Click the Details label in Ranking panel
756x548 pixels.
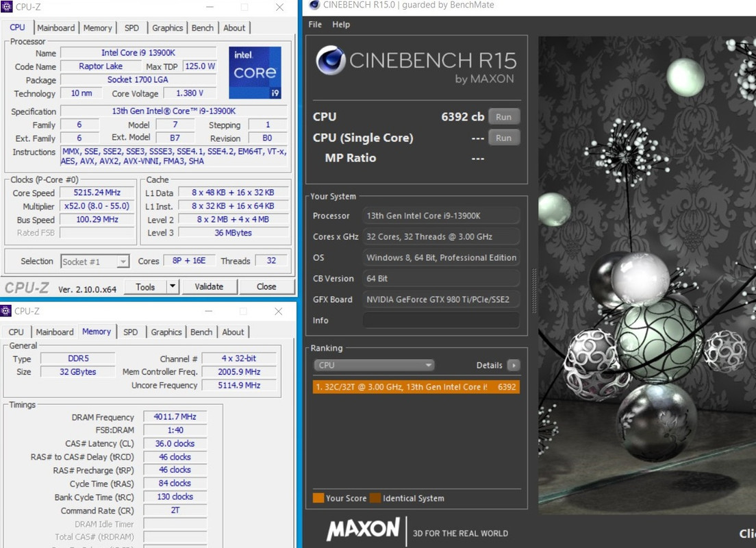click(490, 365)
